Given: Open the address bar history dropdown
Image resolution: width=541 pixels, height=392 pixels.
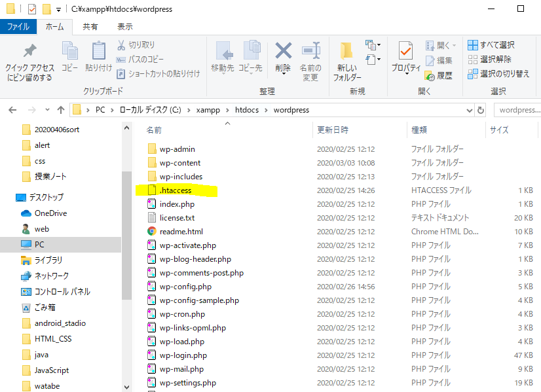Looking at the screenshot, I should [x=469, y=111].
